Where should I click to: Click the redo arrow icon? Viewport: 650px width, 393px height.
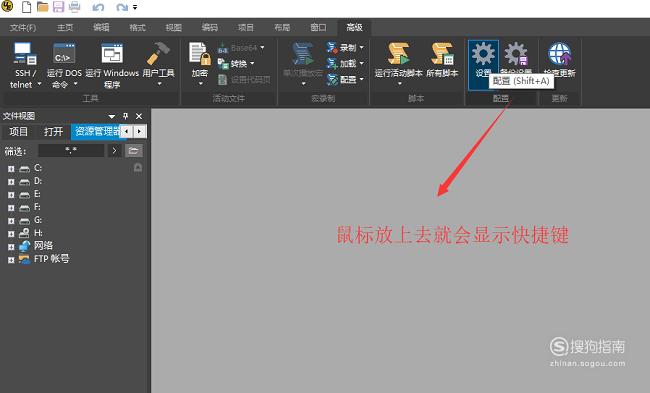click(x=122, y=7)
